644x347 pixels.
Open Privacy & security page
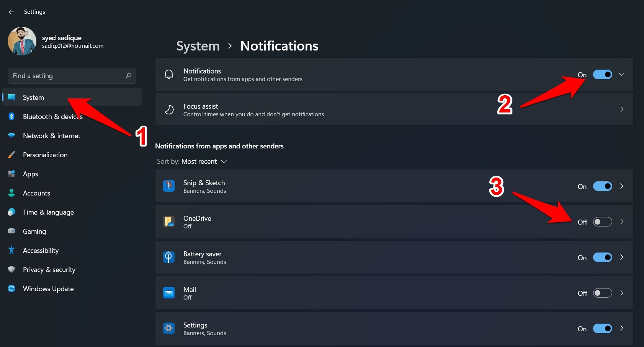pyautogui.click(x=49, y=270)
